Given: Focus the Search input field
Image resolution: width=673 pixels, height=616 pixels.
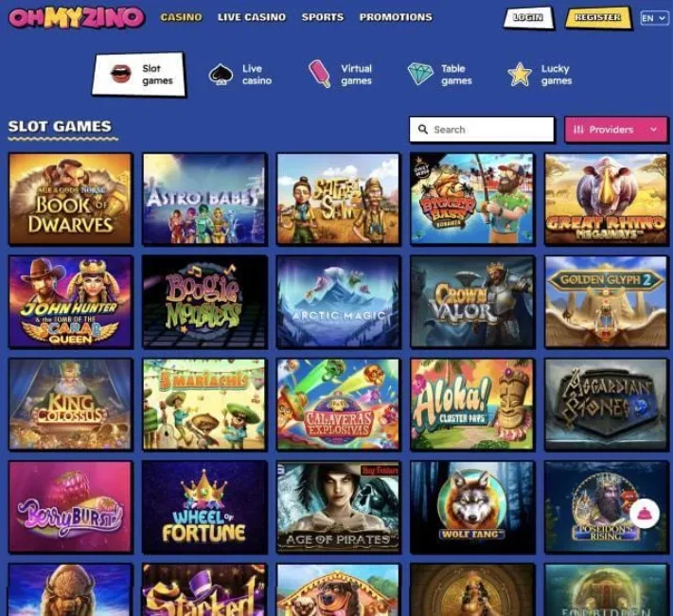Looking at the screenshot, I should tap(482, 129).
